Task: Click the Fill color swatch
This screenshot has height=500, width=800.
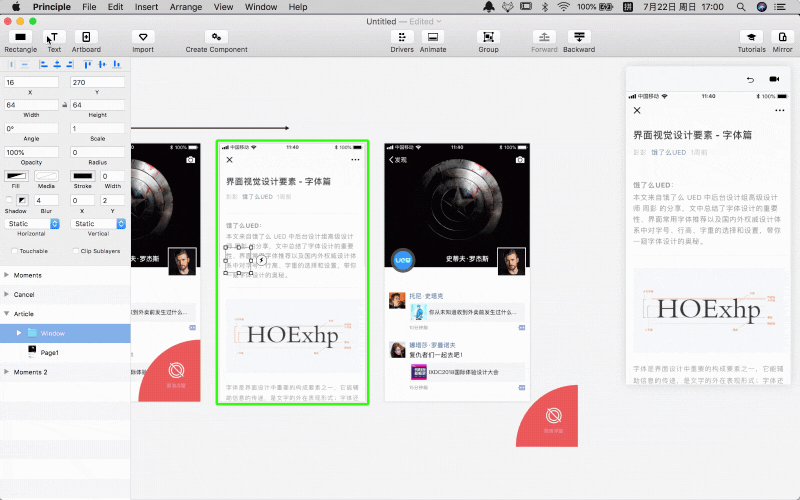Action: 16,176
